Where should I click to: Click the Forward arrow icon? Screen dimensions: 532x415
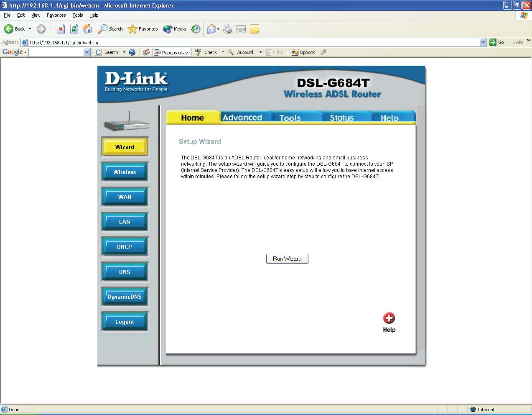pyautogui.click(x=41, y=29)
